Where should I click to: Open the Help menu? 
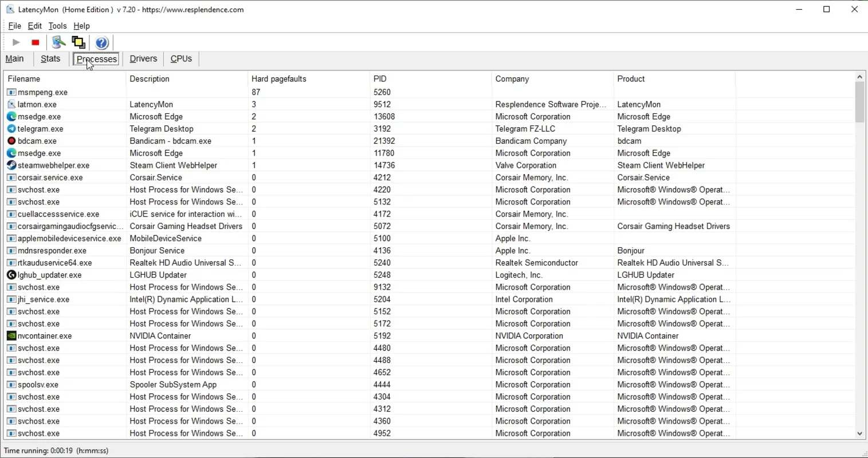[81, 26]
